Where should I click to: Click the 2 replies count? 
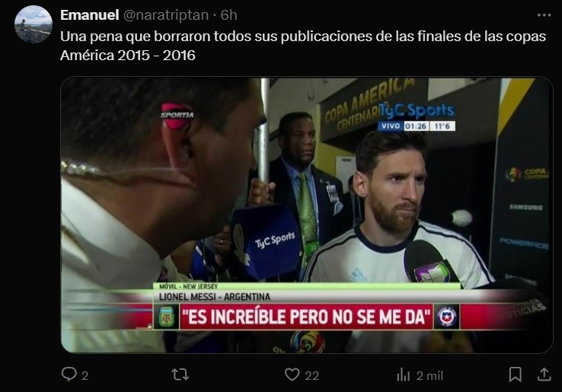point(85,375)
